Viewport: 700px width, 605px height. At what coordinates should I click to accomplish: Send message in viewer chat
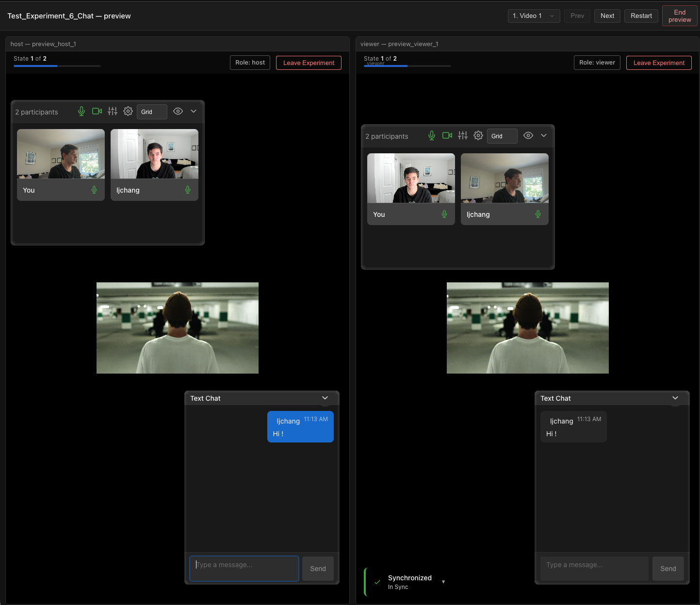pyautogui.click(x=668, y=569)
